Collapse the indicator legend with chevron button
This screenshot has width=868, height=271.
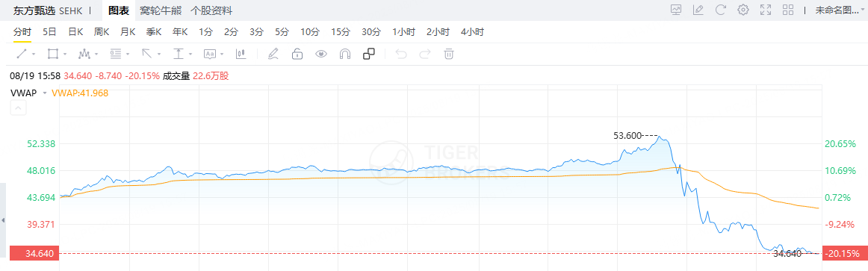tap(18, 108)
